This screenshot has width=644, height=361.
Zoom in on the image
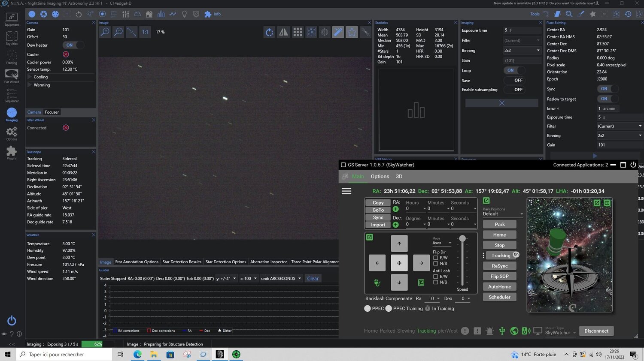tap(105, 32)
